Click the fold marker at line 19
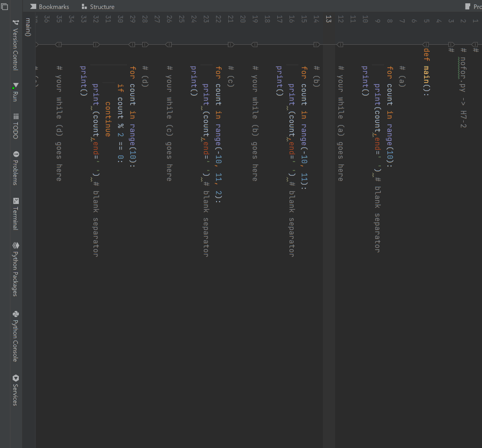 pyautogui.click(x=255, y=45)
